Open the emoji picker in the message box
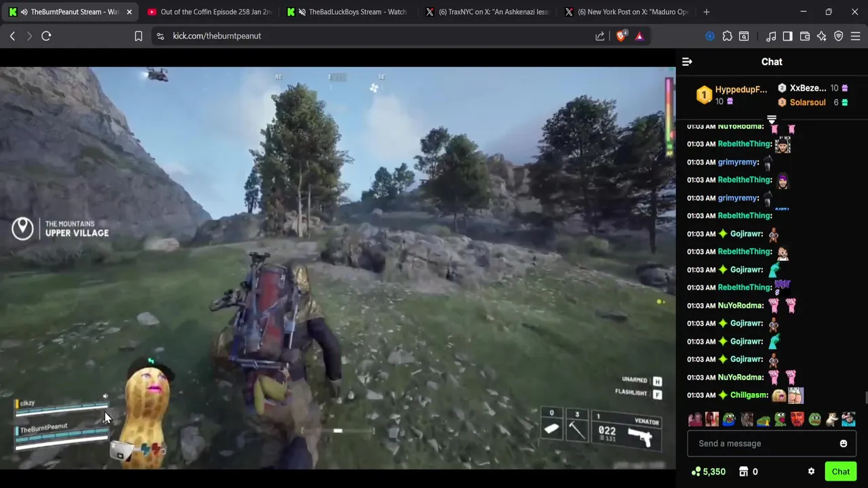The width and height of the screenshot is (868, 488). 844,443
